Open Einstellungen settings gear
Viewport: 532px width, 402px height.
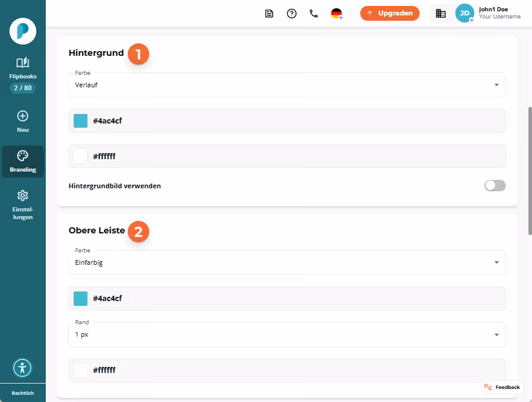(23, 205)
